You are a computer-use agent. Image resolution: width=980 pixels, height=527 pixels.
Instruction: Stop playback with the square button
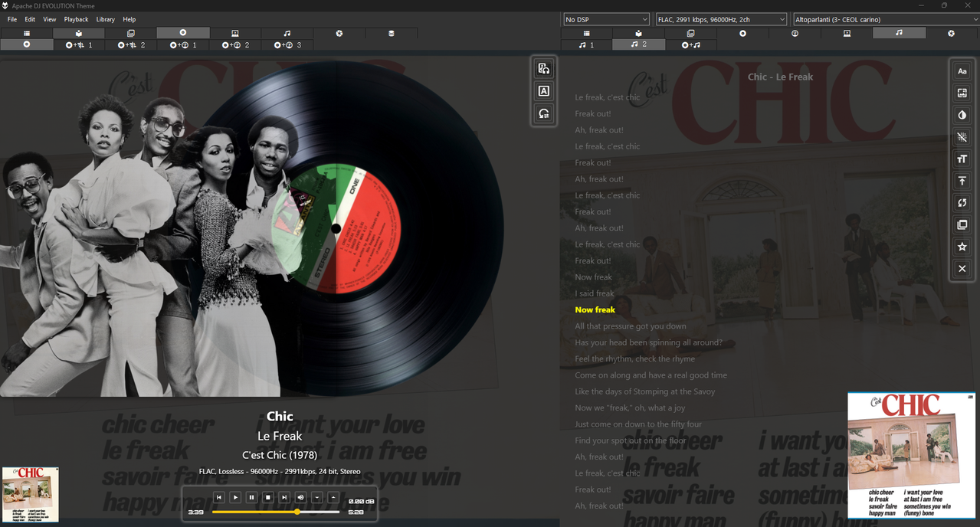click(x=268, y=497)
